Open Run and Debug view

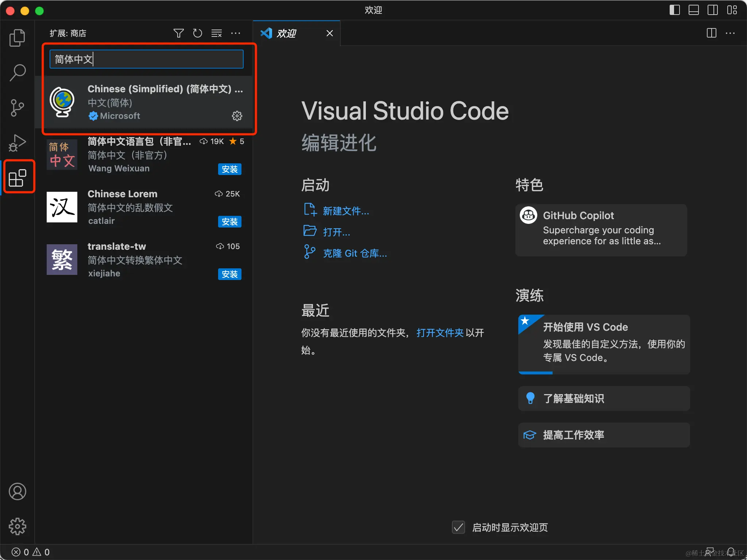coord(17,143)
